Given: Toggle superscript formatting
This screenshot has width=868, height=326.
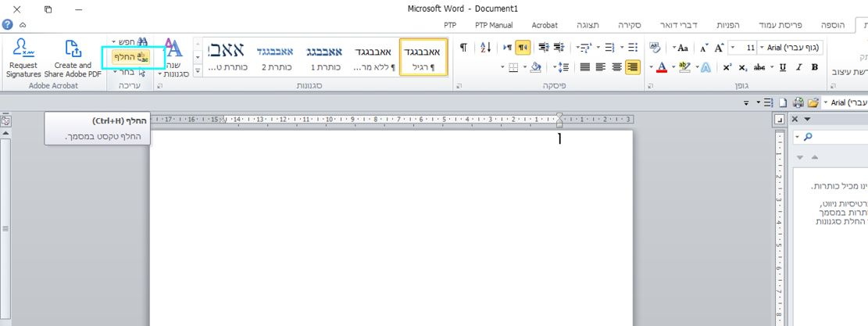Looking at the screenshot, I should tap(727, 67).
